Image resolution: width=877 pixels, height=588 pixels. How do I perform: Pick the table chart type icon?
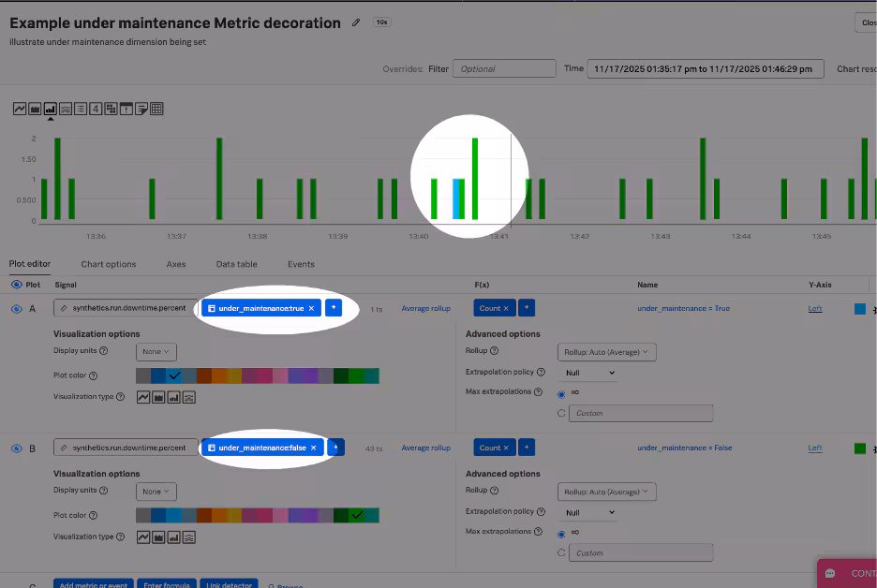156,109
